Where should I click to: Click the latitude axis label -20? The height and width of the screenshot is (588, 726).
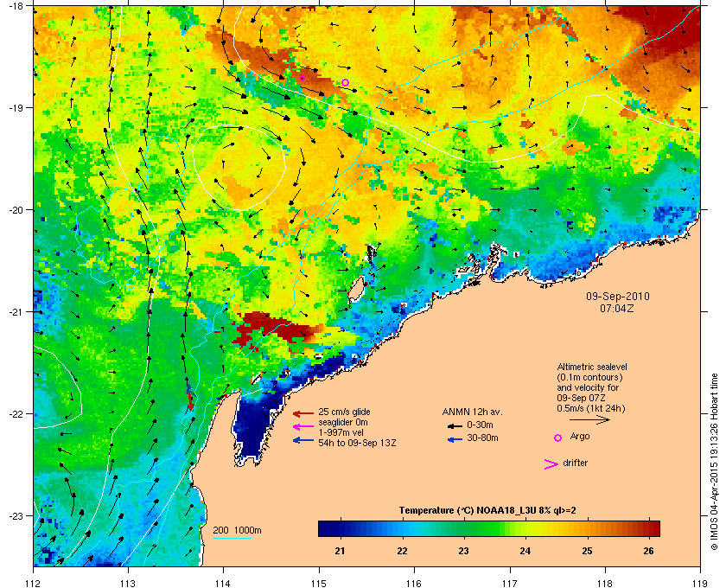(x=16, y=210)
